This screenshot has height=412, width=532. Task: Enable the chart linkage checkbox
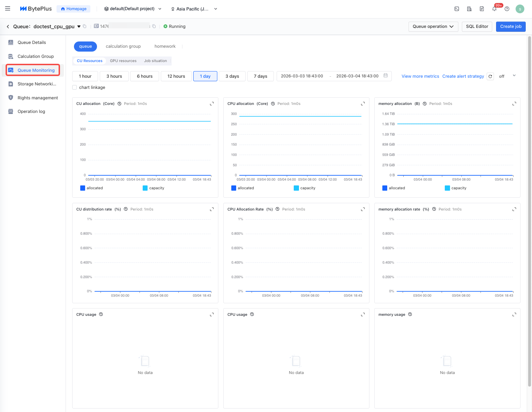click(x=75, y=87)
